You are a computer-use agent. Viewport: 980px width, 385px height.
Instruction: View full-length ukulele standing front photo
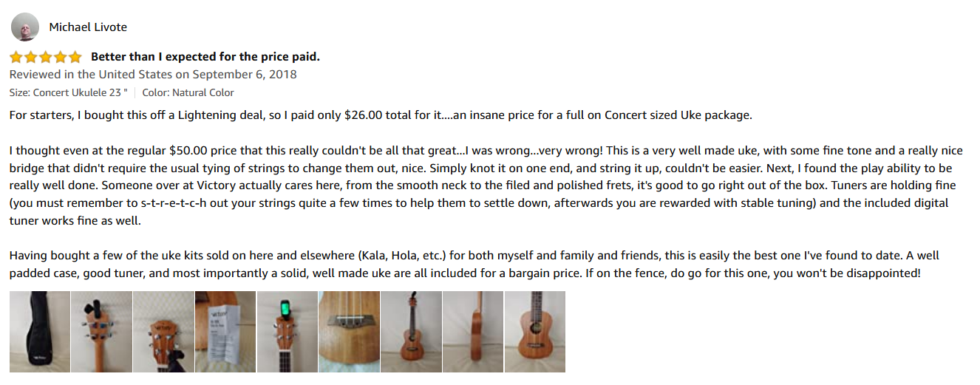tap(411, 332)
